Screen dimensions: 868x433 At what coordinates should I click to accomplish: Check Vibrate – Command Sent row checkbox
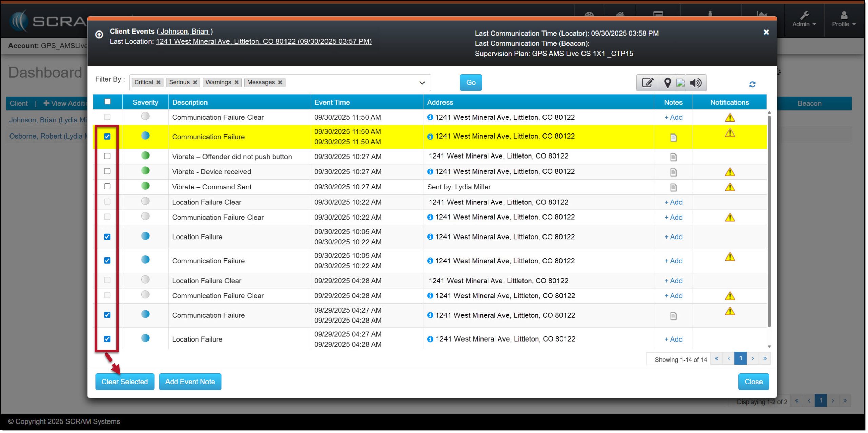(107, 187)
